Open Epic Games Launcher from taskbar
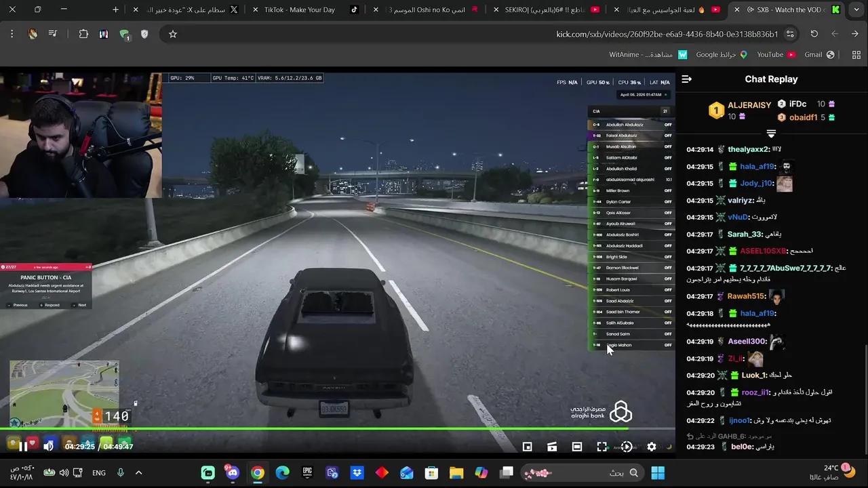Image resolution: width=868 pixels, height=488 pixels. [307, 472]
